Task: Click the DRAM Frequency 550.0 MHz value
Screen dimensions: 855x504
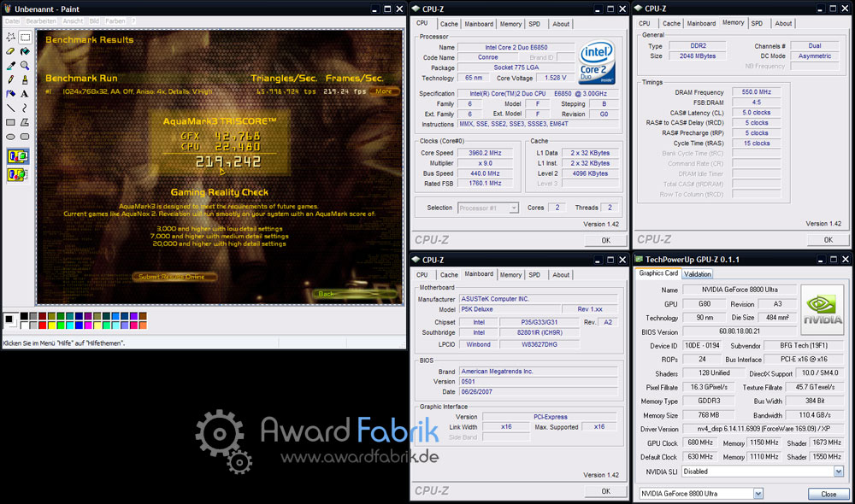Action: point(757,92)
